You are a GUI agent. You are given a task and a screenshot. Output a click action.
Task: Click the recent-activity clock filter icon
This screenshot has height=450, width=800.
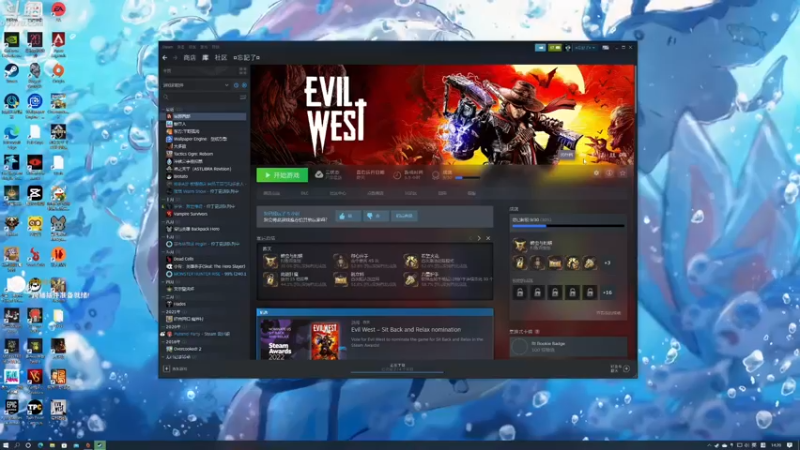[x=236, y=85]
